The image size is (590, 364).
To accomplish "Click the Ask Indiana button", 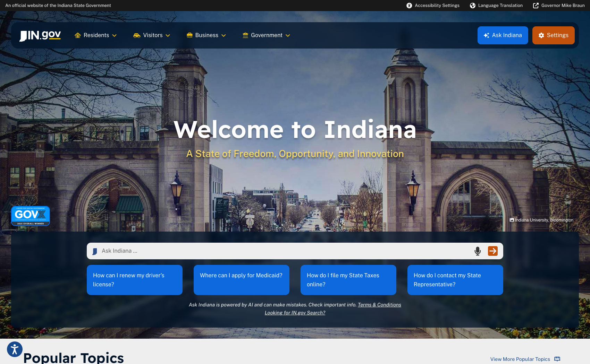I will pos(503,35).
